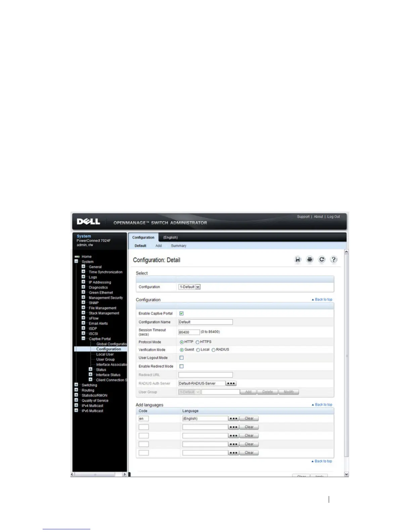The height and width of the screenshot is (532, 411).
Task: Click Add button in User Group row
Action: pos(248,392)
